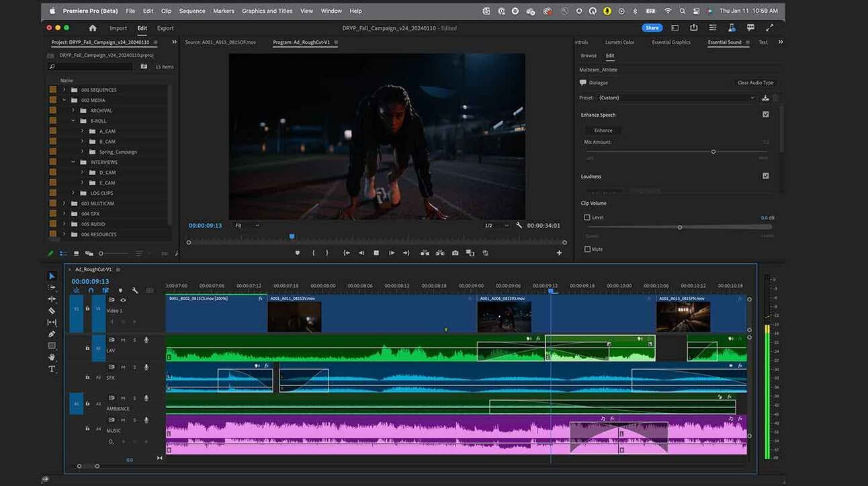
Task: Uncheck the Enhance Speech checkbox
Action: [765, 115]
